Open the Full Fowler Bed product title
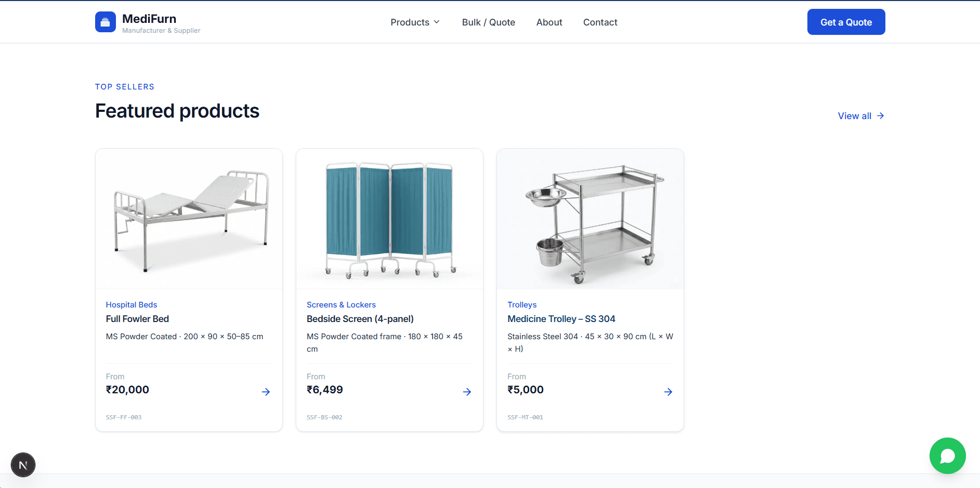Screen dimensions: 980x488 (137, 319)
